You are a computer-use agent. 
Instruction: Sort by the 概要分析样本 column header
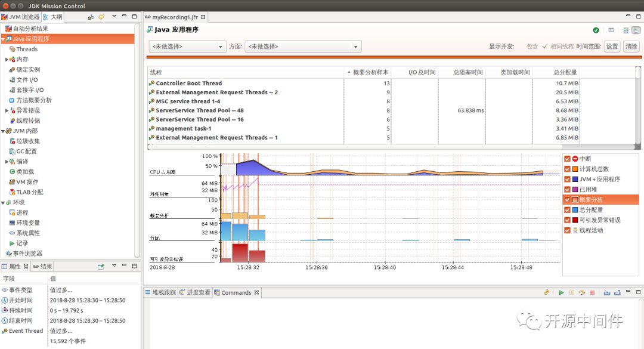click(368, 72)
